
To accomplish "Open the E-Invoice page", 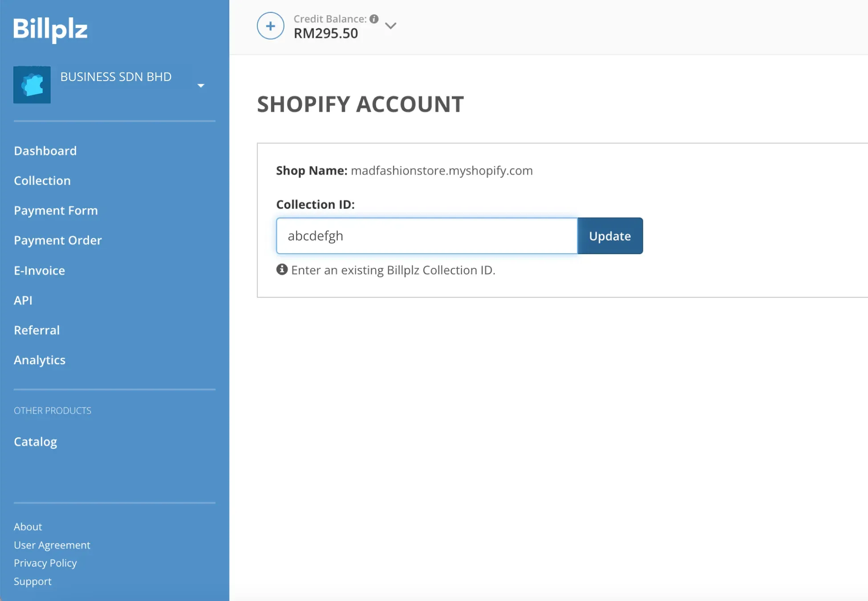I will [x=39, y=270].
